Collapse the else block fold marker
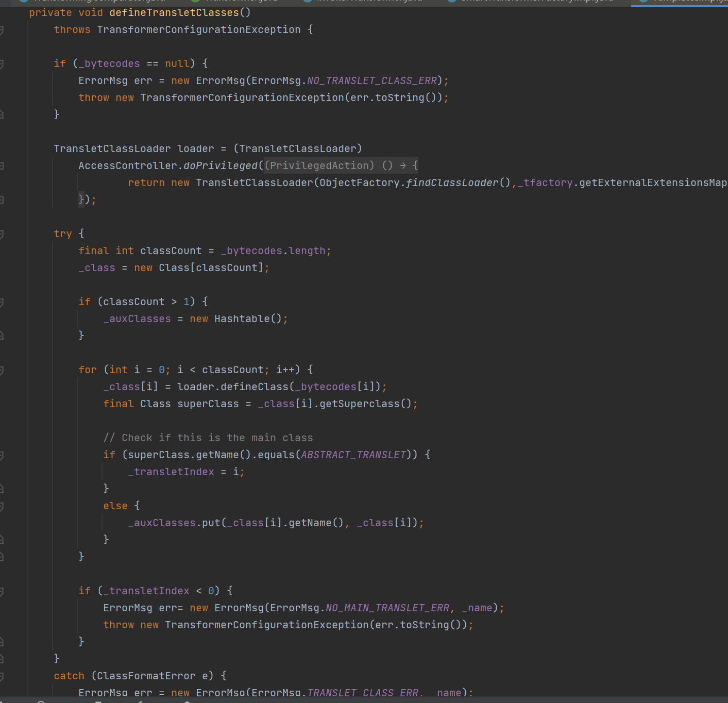Screen dimensions: 728x703 click(x=2, y=507)
